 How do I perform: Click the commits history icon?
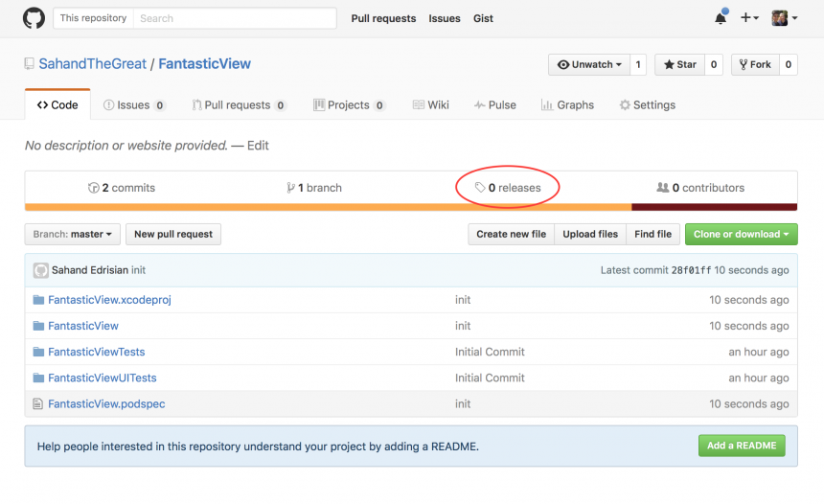(x=93, y=188)
